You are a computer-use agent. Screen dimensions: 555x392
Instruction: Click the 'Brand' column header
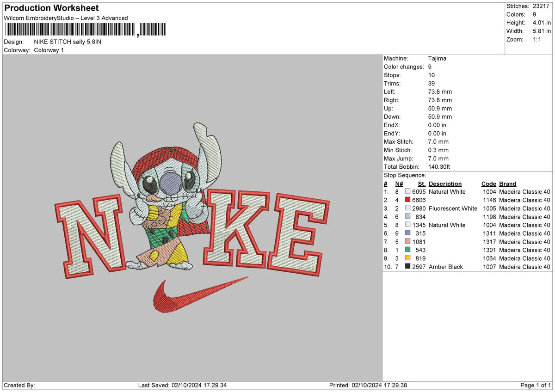point(508,184)
